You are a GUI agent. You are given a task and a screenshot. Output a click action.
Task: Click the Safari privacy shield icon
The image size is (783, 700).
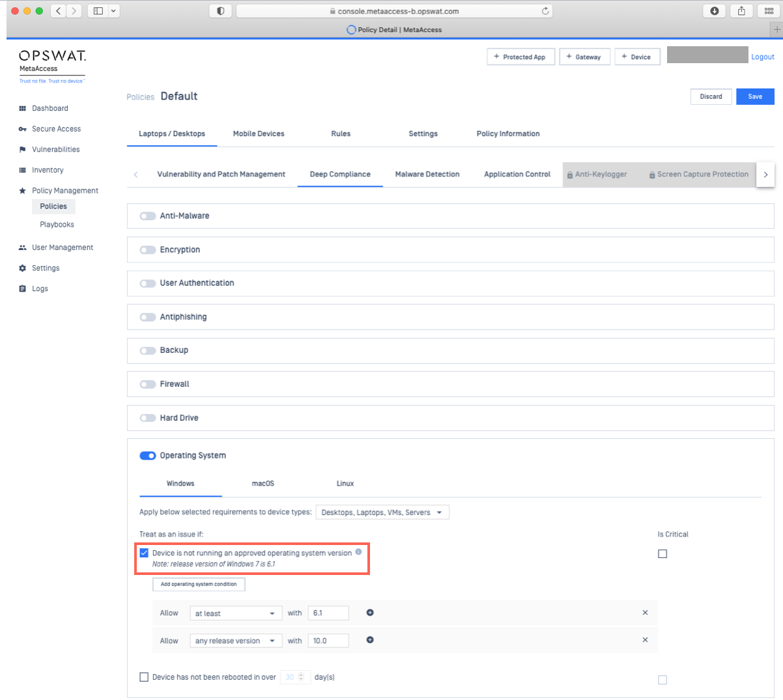pos(220,10)
